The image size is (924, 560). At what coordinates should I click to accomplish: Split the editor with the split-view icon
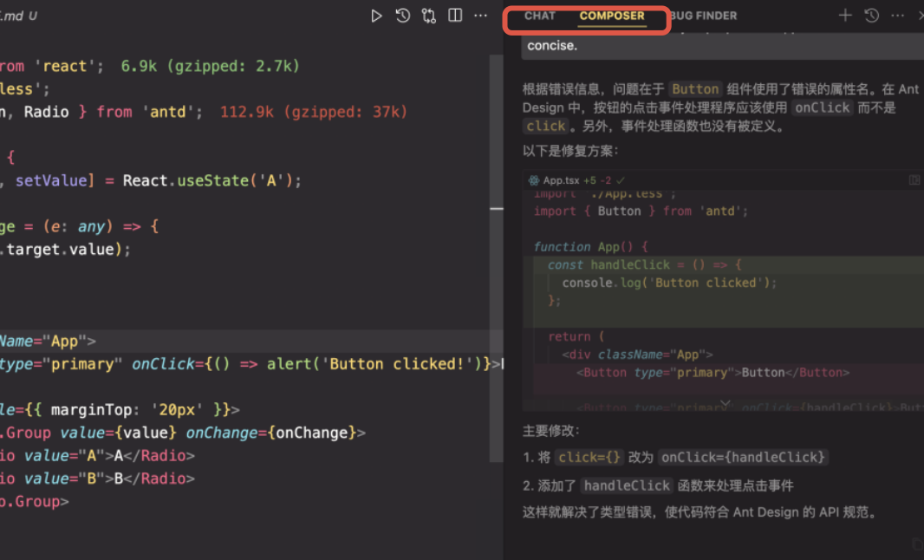(x=455, y=16)
